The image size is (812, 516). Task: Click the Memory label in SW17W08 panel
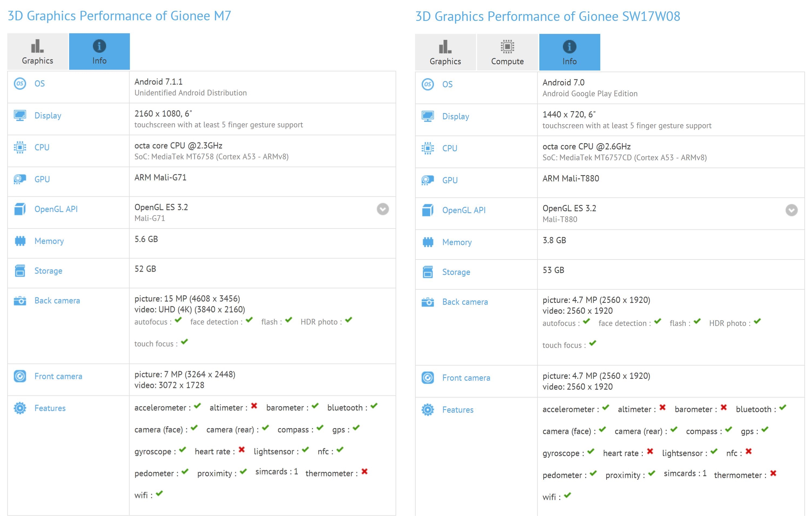tap(457, 242)
